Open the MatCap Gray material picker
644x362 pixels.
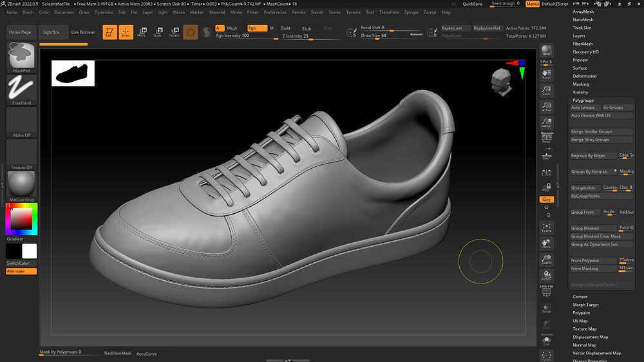click(x=21, y=187)
